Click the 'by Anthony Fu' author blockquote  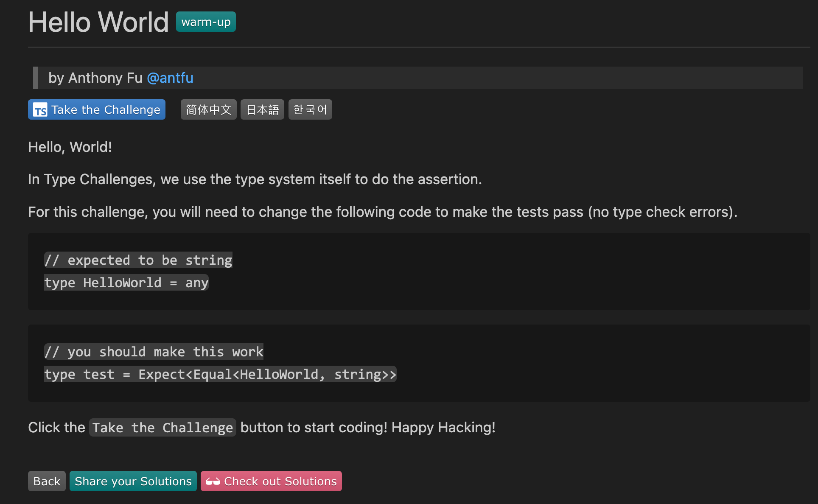[x=95, y=78]
